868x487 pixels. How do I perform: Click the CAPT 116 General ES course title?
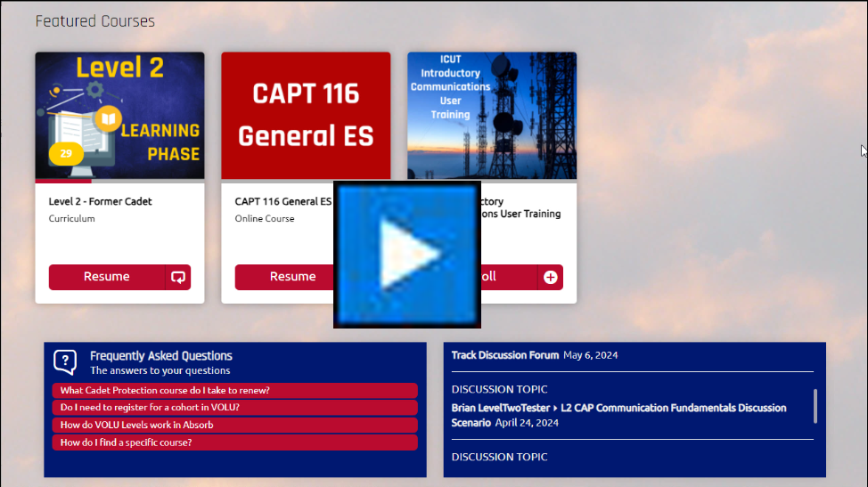pyautogui.click(x=283, y=201)
